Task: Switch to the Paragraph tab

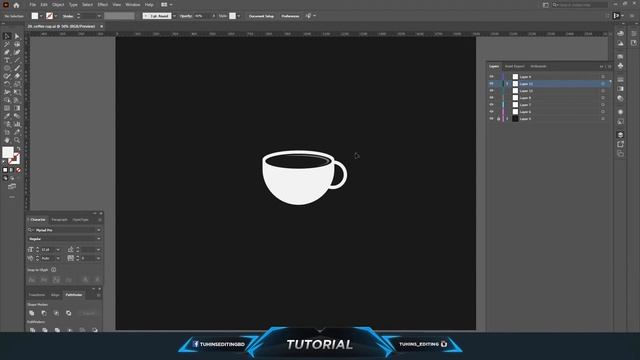Action: [60, 220]
